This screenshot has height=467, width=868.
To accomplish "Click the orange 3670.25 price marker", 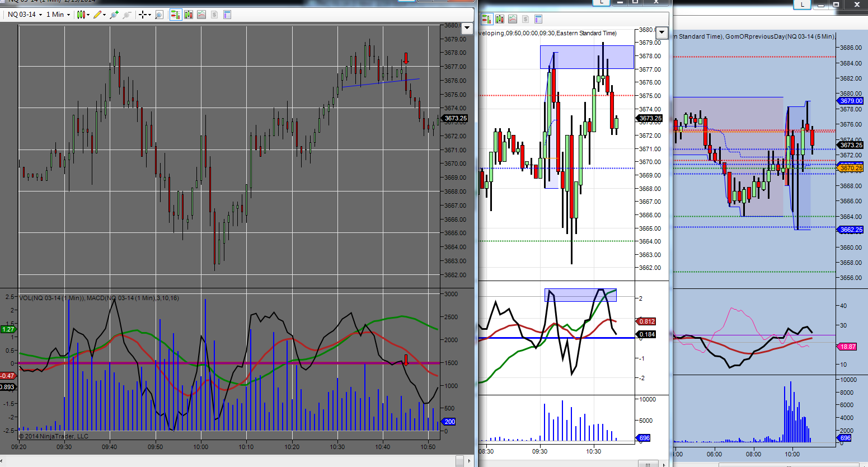I will tap(851, 168).
